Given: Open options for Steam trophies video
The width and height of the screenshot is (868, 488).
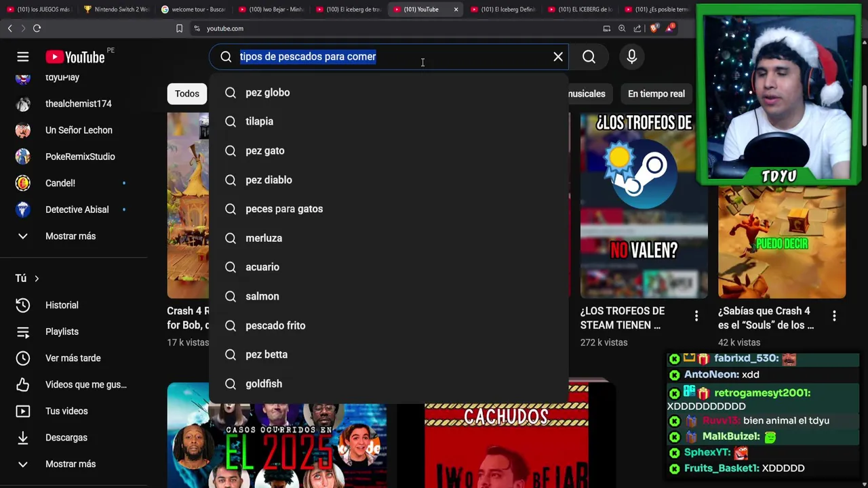Looking at the screenshot, I should [x=696, y=316].
